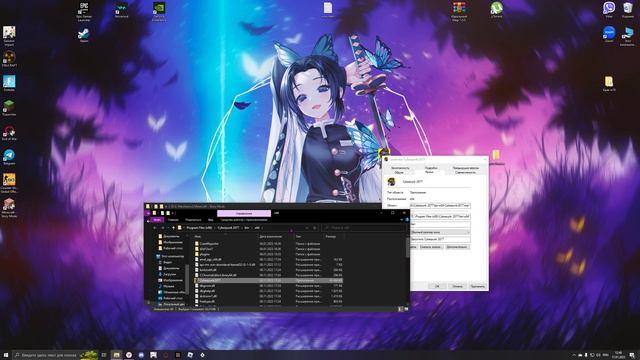Open the address bar history dropdown
This screenshot has height=360, width=640.
click(307, 228)
